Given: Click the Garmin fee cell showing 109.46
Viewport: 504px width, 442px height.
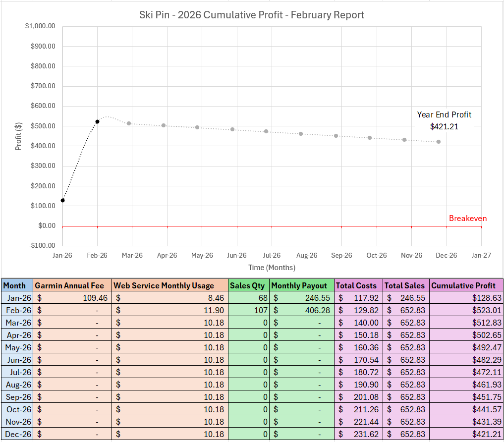Looking at the screenshot, I should tap(72, 298).
